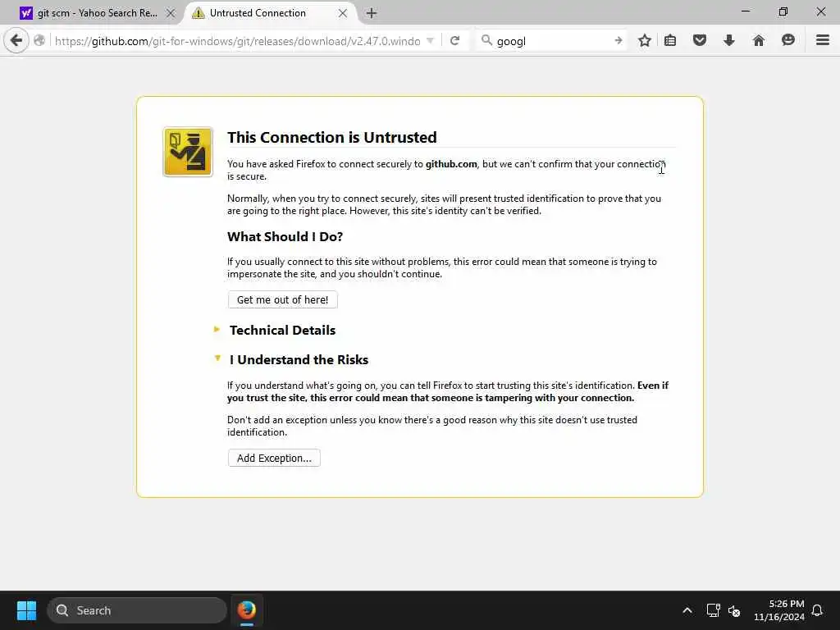Minimize the Firefox window

[x=745, y=11]
